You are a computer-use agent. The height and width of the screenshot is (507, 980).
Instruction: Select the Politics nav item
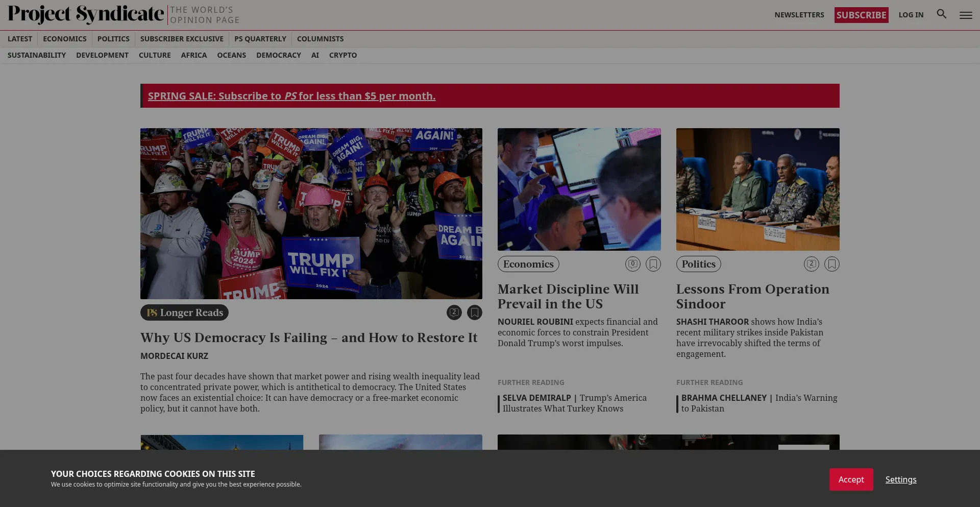pos(113,39)
